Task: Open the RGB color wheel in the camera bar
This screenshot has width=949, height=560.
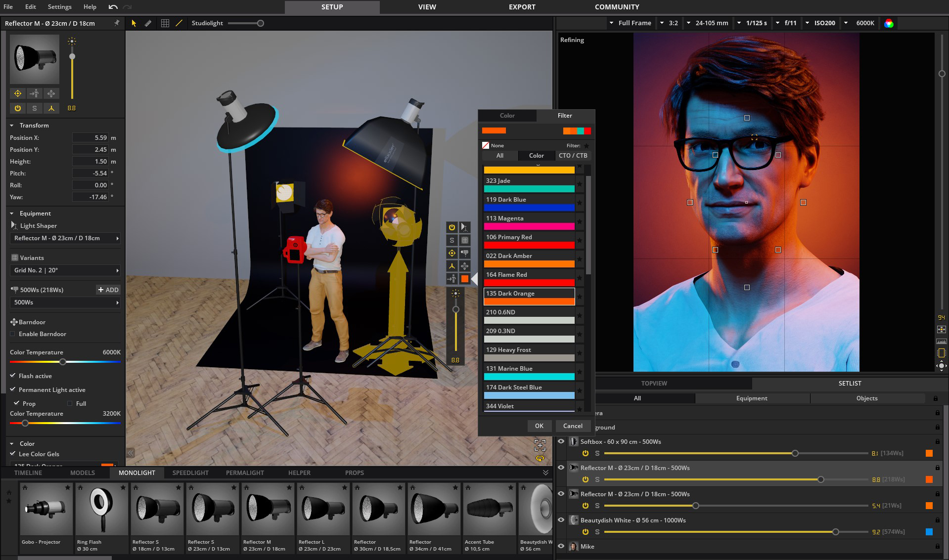Action: [x=889, y=23]
